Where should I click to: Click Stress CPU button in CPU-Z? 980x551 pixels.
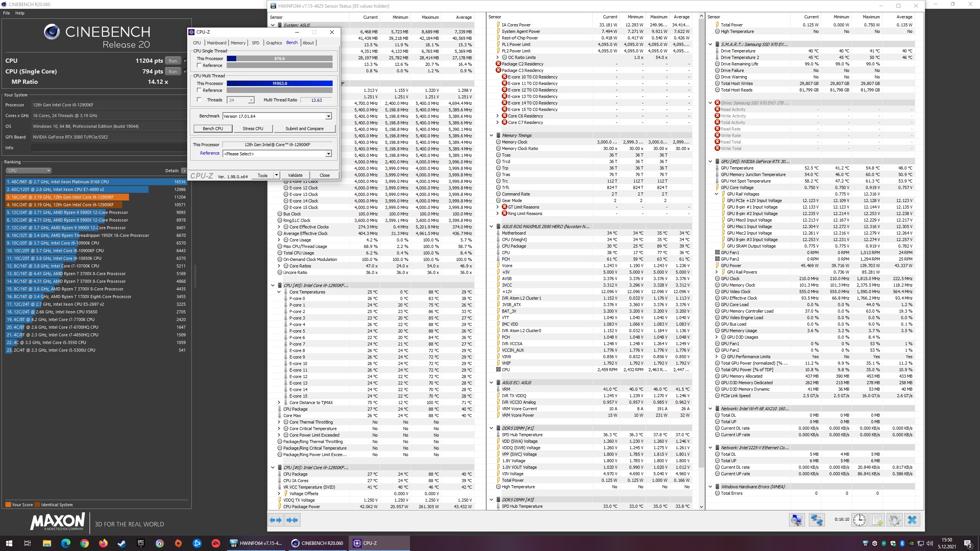click(253, 129)
